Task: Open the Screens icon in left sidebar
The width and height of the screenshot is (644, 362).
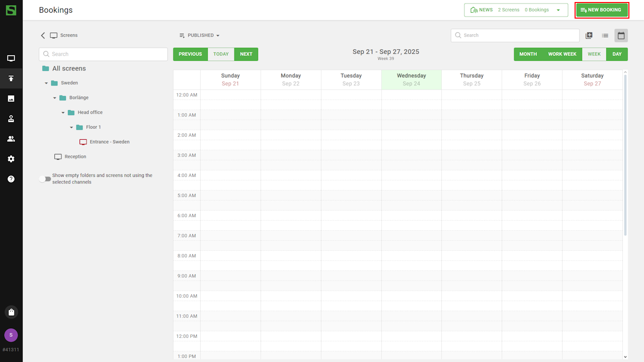Action: click(x=11, y=58)
